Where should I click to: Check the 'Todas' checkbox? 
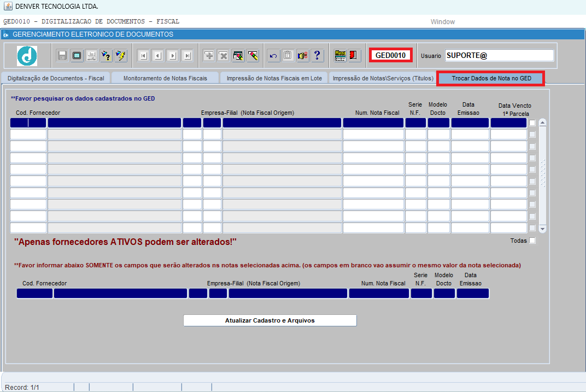click(x=532, y=241)
